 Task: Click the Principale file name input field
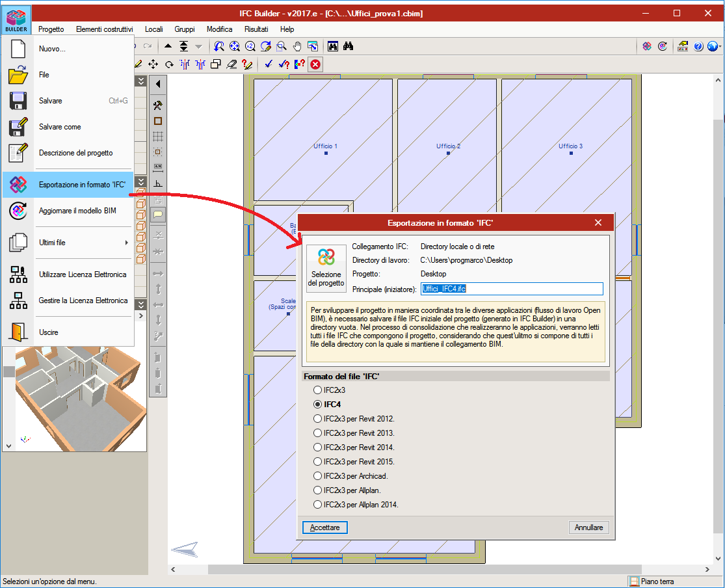(x=512, y=289)
